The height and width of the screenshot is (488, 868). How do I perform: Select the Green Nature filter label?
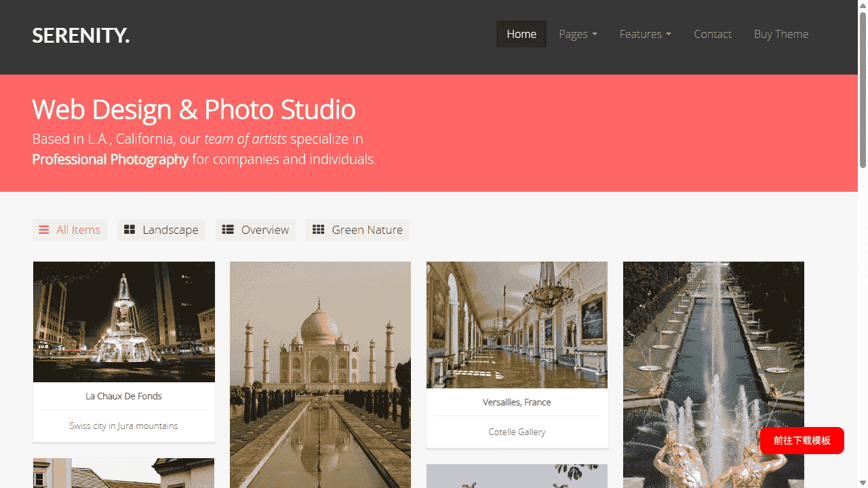(367, 230)
